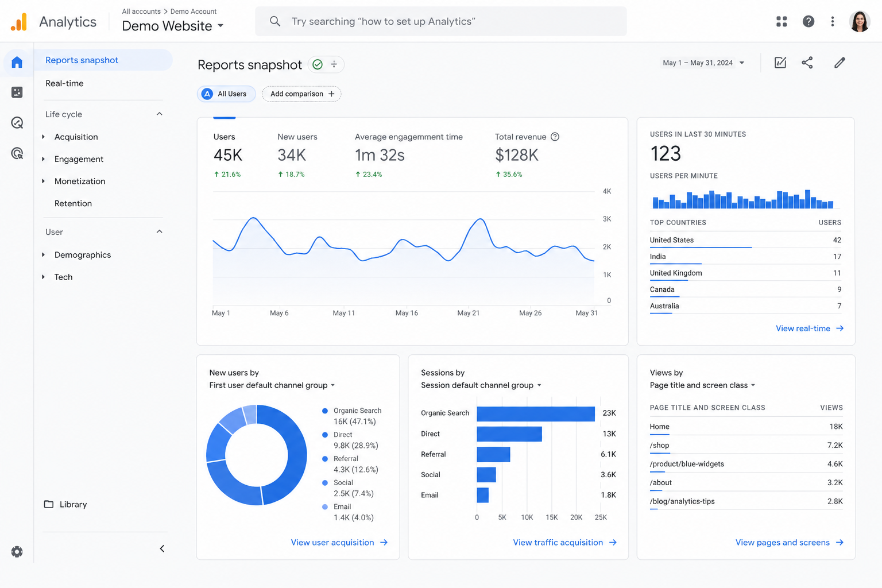Change First user default channel group dimension
This screenshot has height=588, width=882.
[272, 385]
